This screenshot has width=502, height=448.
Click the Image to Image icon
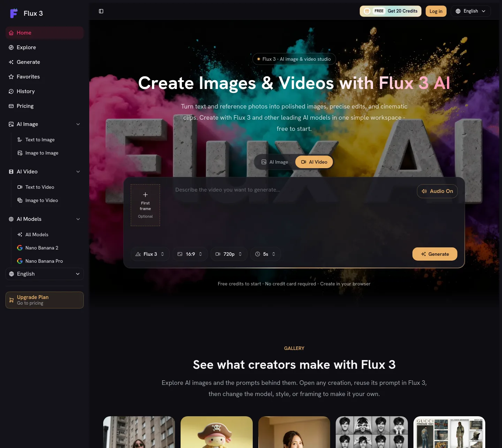pyautogui.click(x=20, y=153)
